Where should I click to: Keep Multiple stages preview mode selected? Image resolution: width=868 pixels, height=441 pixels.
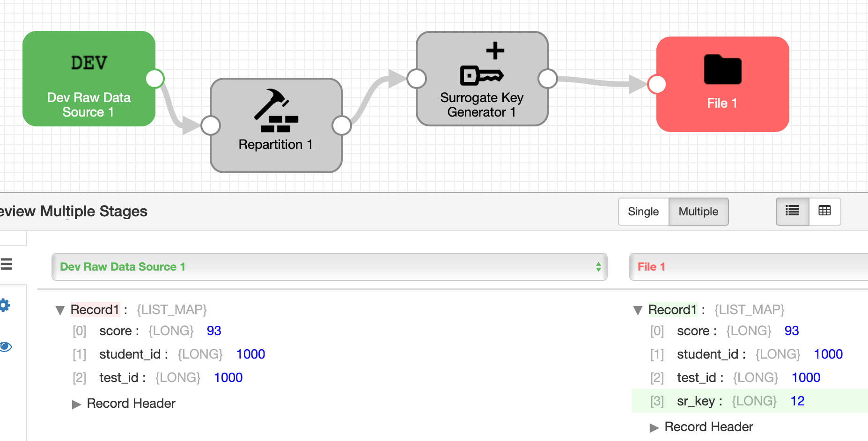pos(698,211)
